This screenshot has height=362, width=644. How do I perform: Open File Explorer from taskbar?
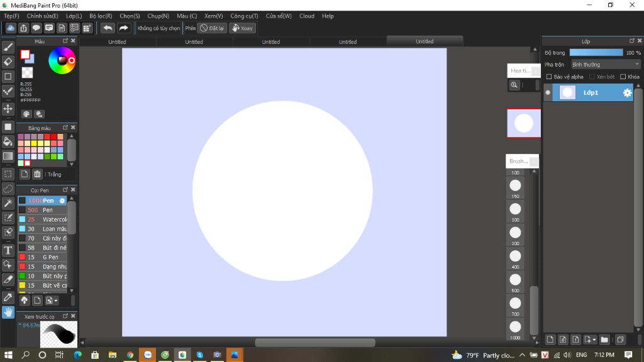112,355
